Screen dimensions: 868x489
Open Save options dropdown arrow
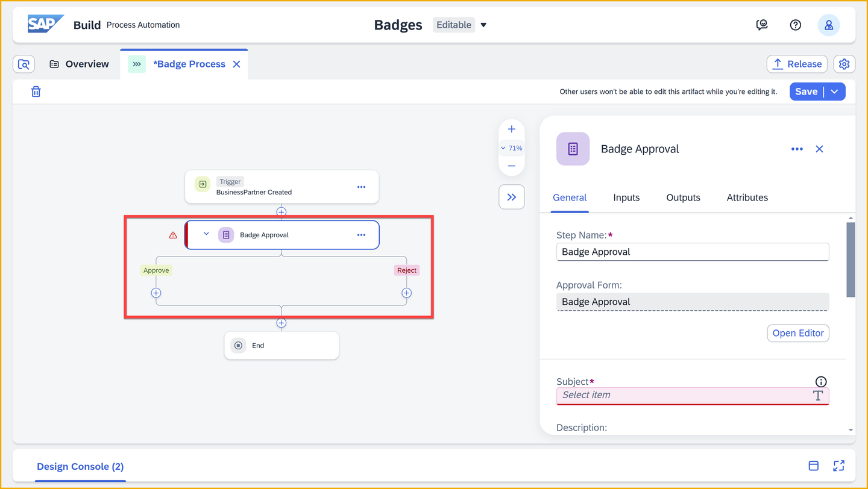click(835, 92)
